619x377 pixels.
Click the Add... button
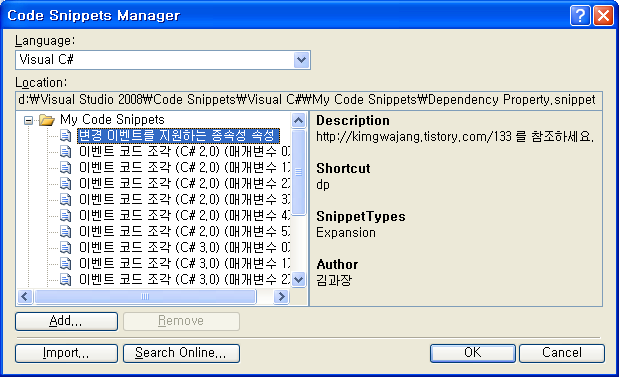tap(66, 321)
